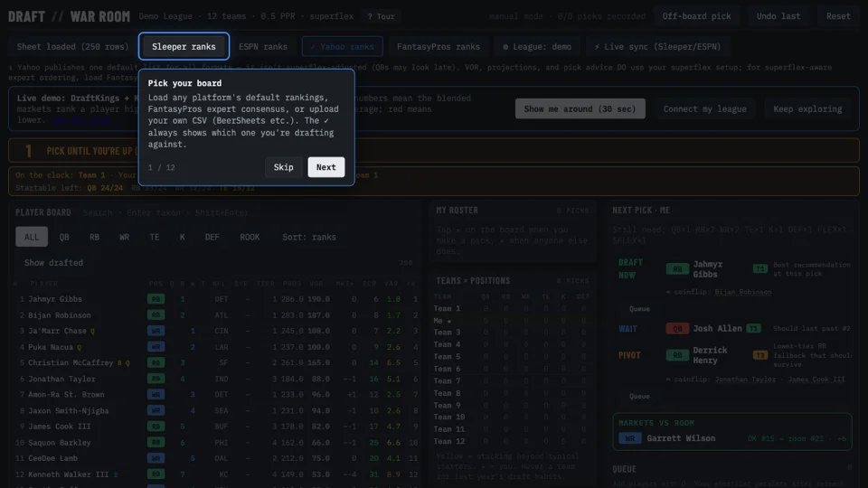Filter player board by ROOK
868x488 pixels.
click(x=250, y=237)
